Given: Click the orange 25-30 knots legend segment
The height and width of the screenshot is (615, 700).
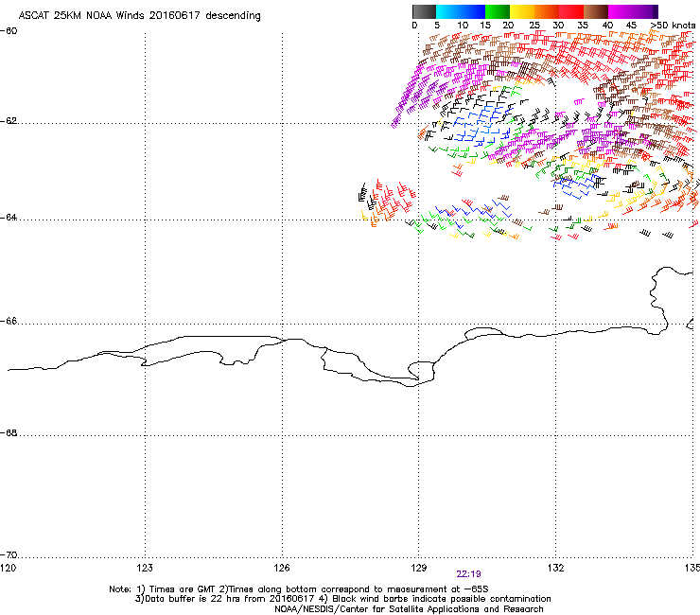Looking at the screenshot, I should [547, 11].
